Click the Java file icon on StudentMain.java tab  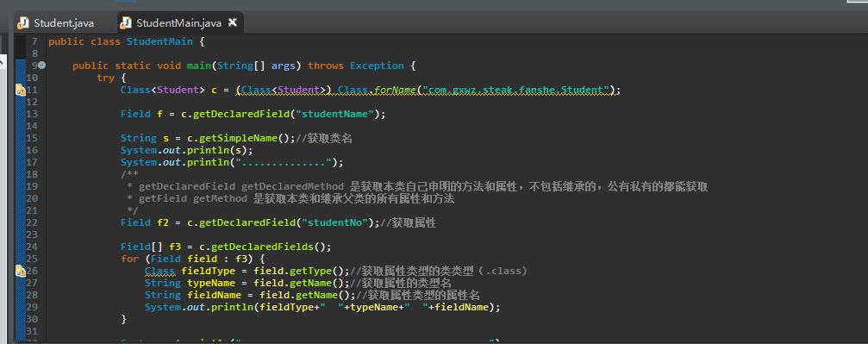pyautogui.click(x=126, y=22)
